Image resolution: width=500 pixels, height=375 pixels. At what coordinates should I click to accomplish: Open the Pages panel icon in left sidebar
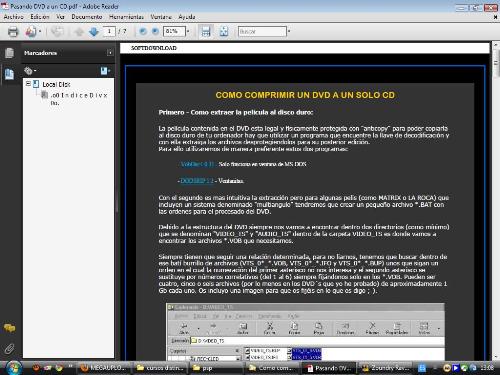[9, 53]
